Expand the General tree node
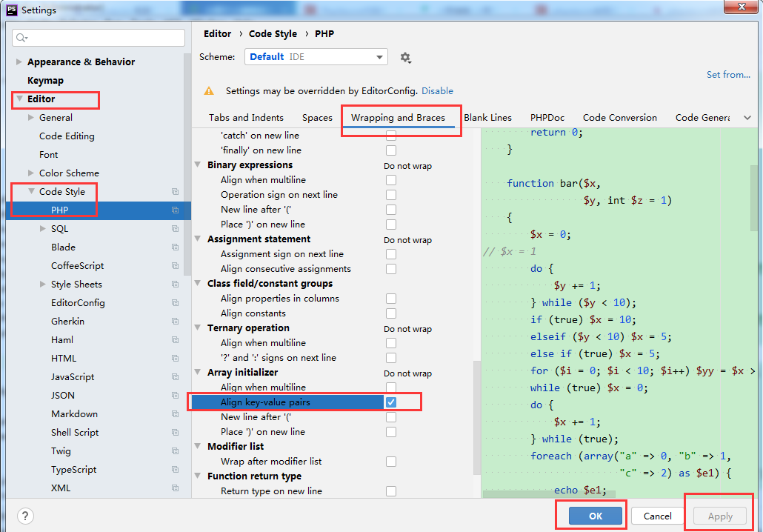Viewport: 763px width, 532px height. [x=31, y=117]
